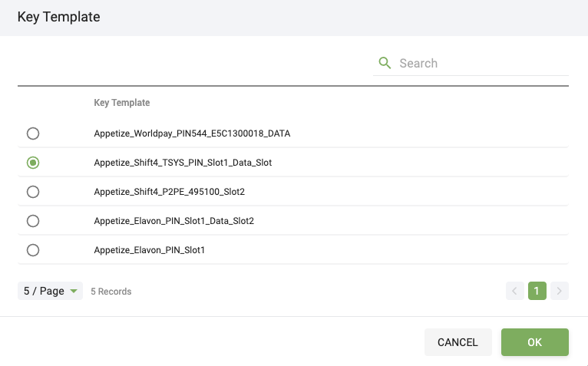Click the green search magnifier icon
Screen dimensions: 588x366
click(x=385, y=63)
